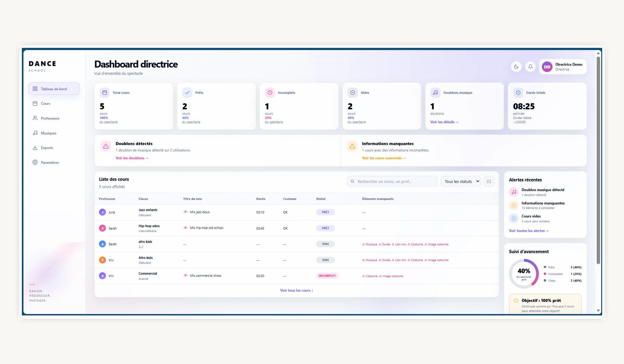Go to Cours in sidebar
This screenshot has width=624, height=364.
point(54,104)
